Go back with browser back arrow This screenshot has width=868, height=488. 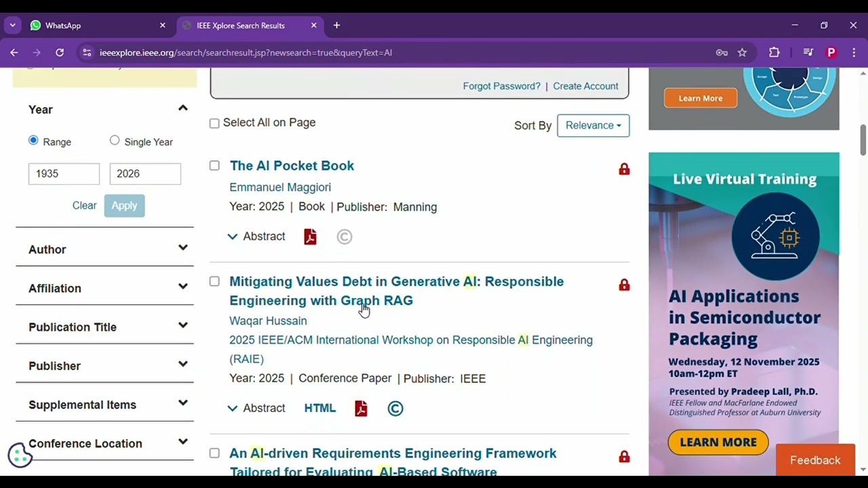point(14,52)
